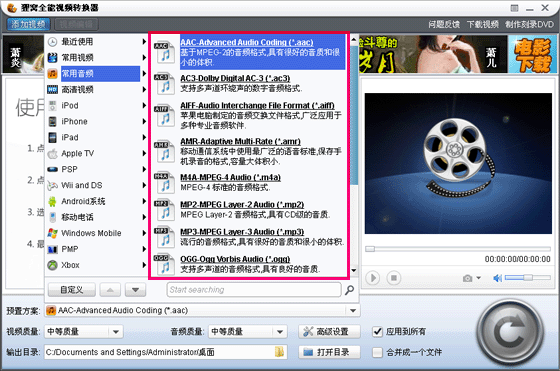The width and height of the screenshot is (560, 371).
Task: Toggle the 应用到所有 checkbox
Action: (x=378, y=332)
